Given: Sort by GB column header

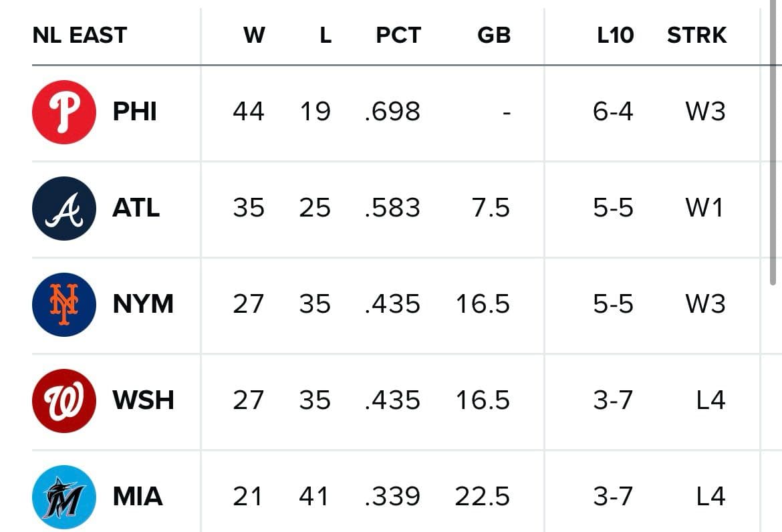Looking at the screenshot, I should click(494, 35).
